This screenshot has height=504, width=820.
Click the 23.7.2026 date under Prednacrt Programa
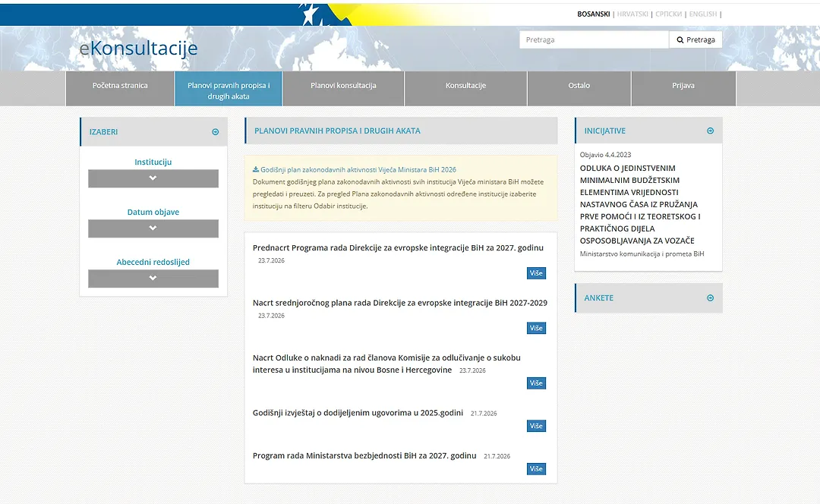tap(271, 260)
